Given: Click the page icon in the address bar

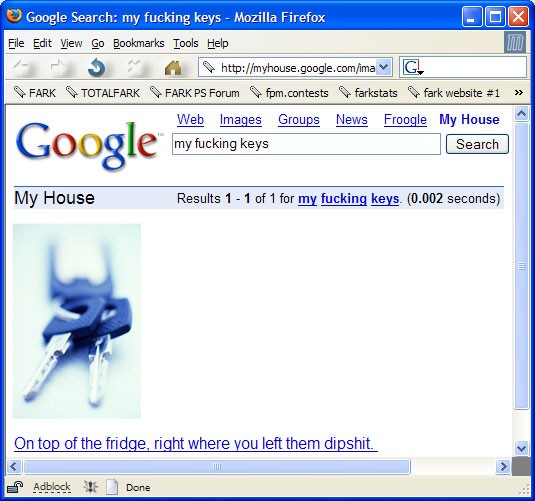Looking at the screenshot, I should 208,67.
